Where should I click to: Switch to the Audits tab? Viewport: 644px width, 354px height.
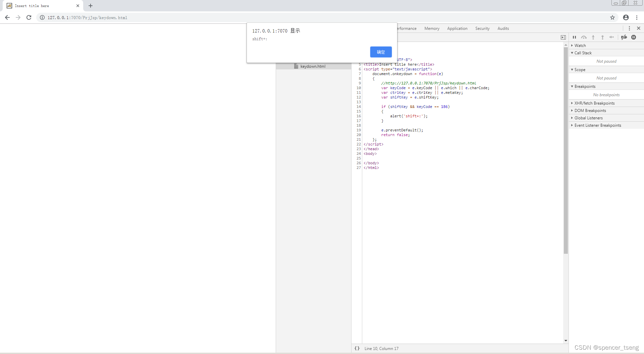[x=503, y=28]
